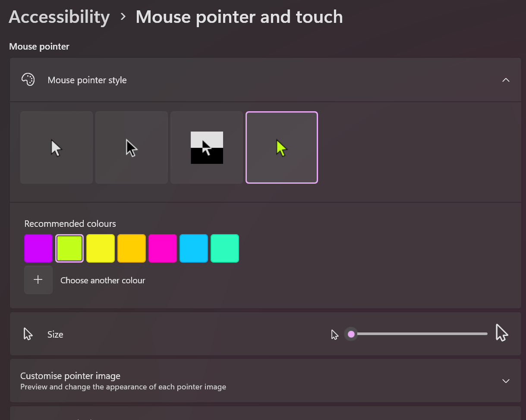Click the Choose another colour label
The height and width of the screenshot is (420, 526).
(x=103, y=280)
